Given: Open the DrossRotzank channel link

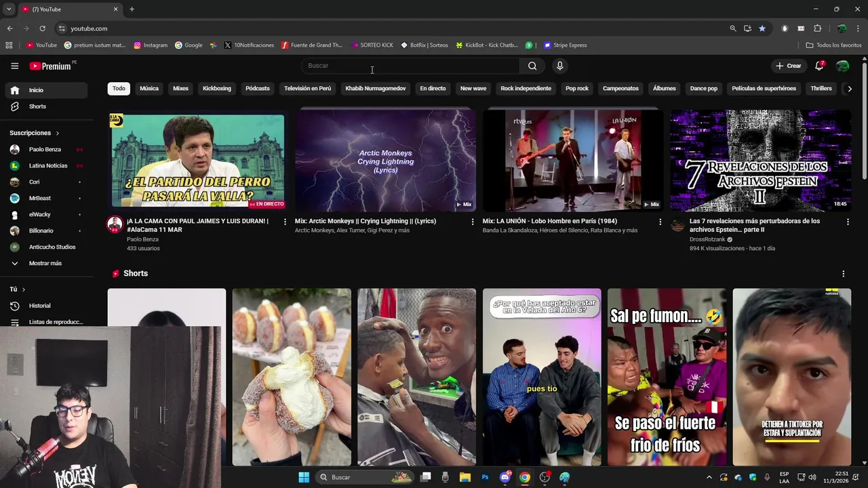Looking at the screenshot, I should pos(707,239).
